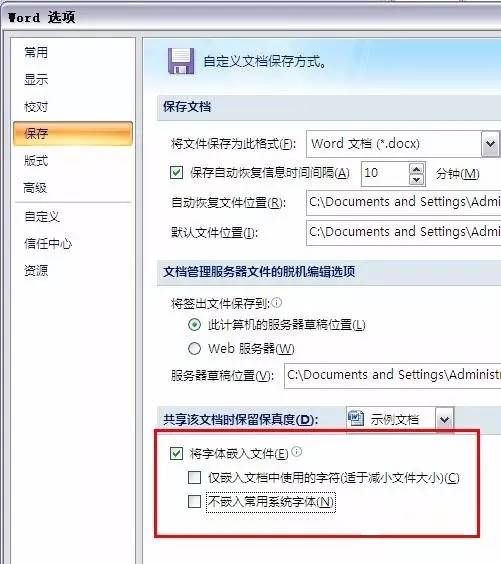Image resolution: width=501 pixels, height=564 pixels.
Task: Toggle 保存自动恢复信息时间间隔 checkbox
Action: [x=176, y=173]
